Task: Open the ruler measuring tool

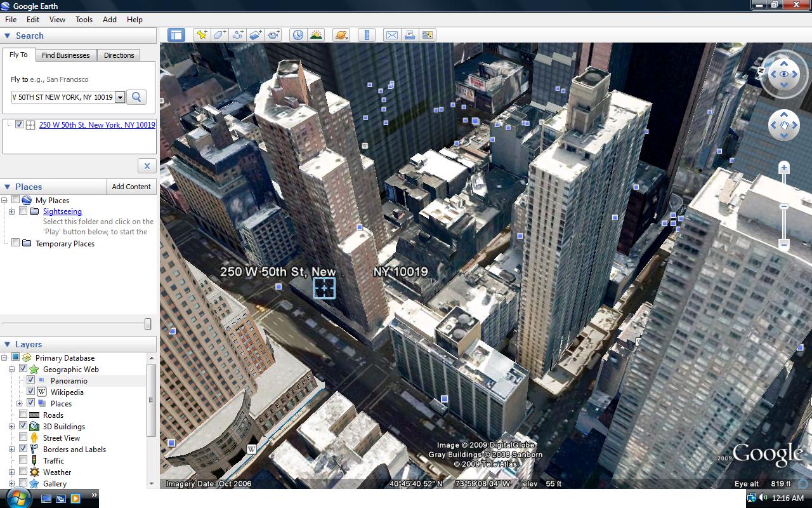Action: [367, 35]
